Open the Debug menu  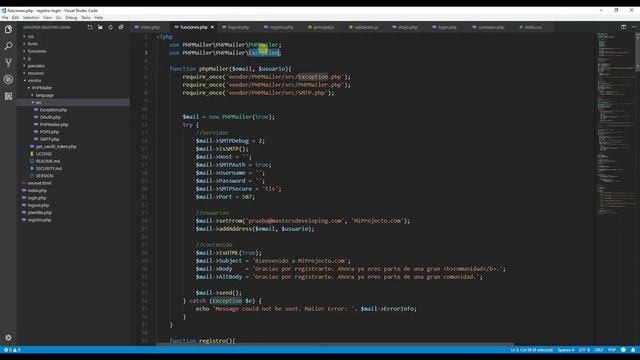[71, 18]
